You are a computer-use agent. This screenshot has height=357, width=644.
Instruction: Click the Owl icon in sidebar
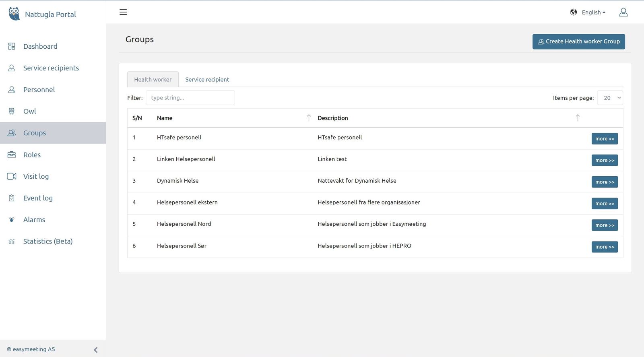12,111
